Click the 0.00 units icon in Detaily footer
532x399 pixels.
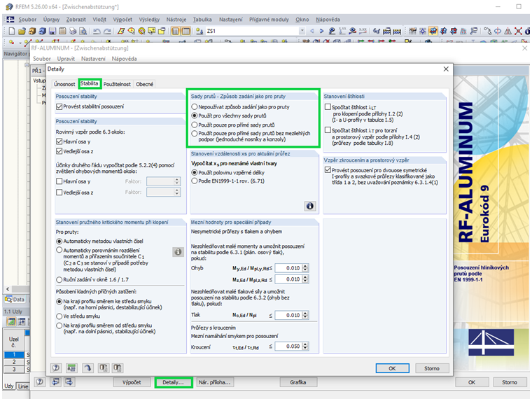click(71, 367)
